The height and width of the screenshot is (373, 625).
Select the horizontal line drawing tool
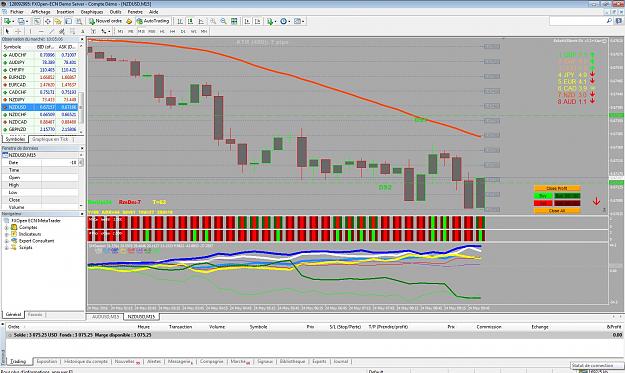41,31
